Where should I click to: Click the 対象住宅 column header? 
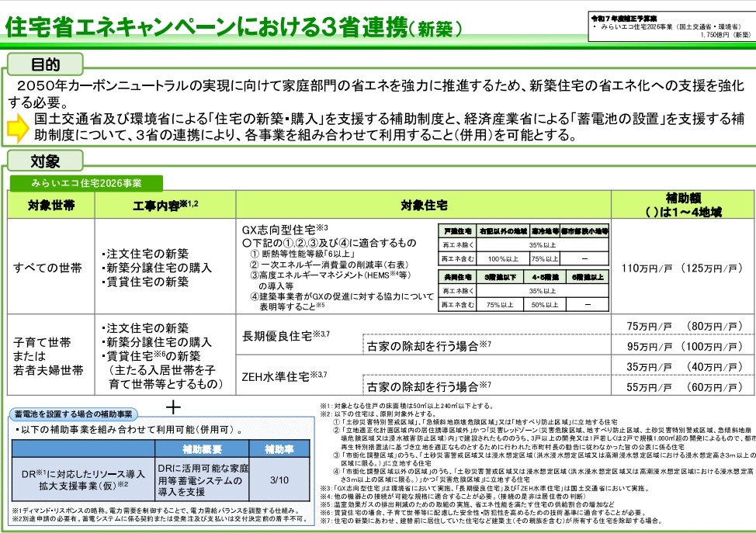(x=424, y=206)
